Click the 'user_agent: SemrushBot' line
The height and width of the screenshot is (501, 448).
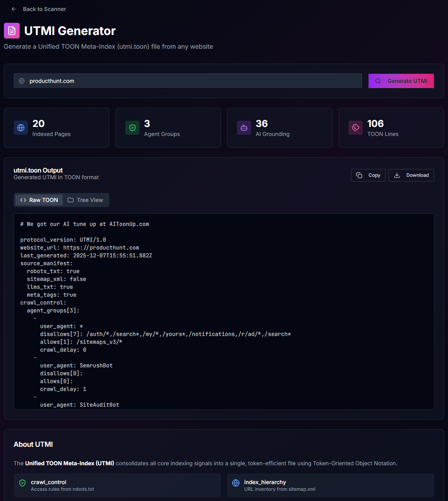coord(76,365)
